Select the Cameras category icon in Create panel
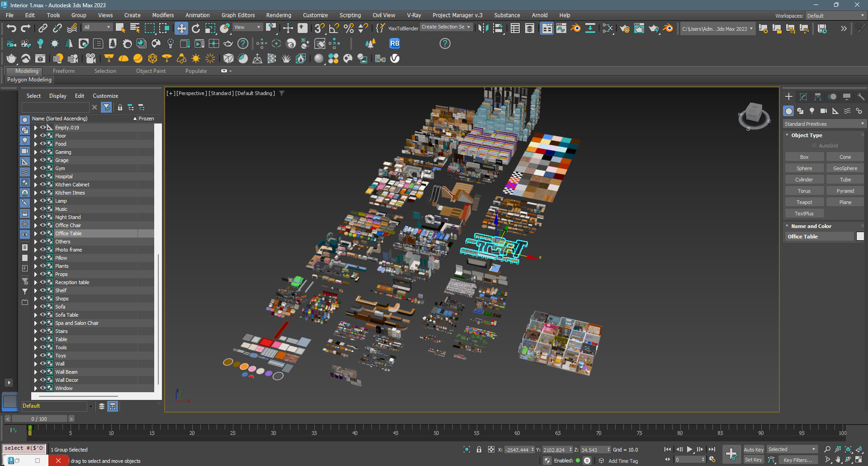The image size is (868, 466). 824,111
